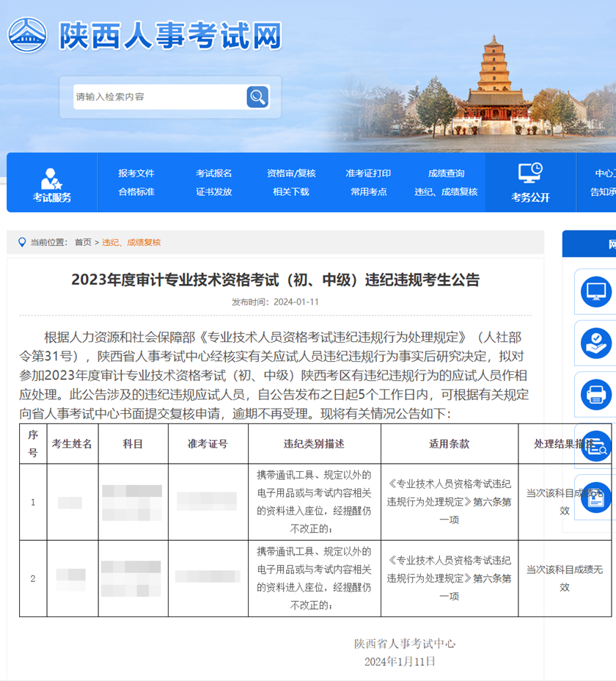Go to 考试报名 menu item

coord(214,173)
